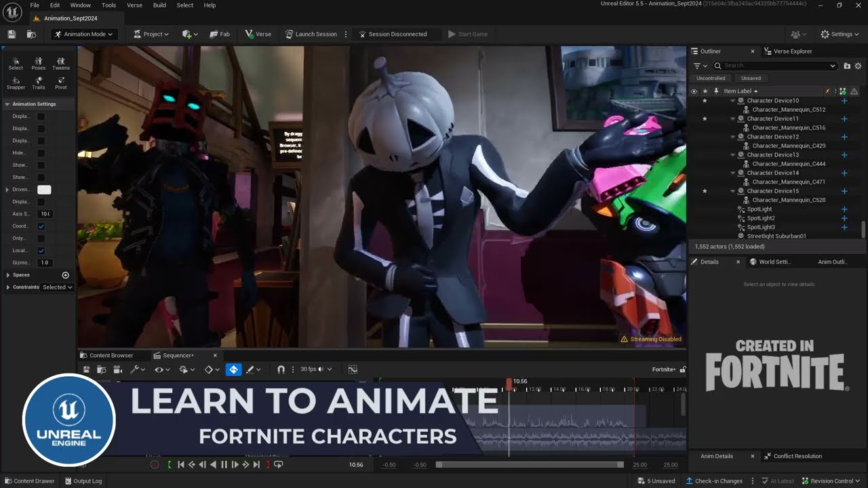The image size is (868, 488).
Task: Open the sequencer curve editor icon
Action: [x=353, y=369]
